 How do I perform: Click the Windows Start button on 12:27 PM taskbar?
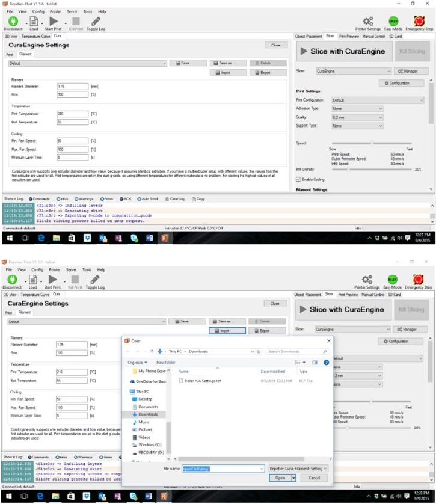pos(10,238)
